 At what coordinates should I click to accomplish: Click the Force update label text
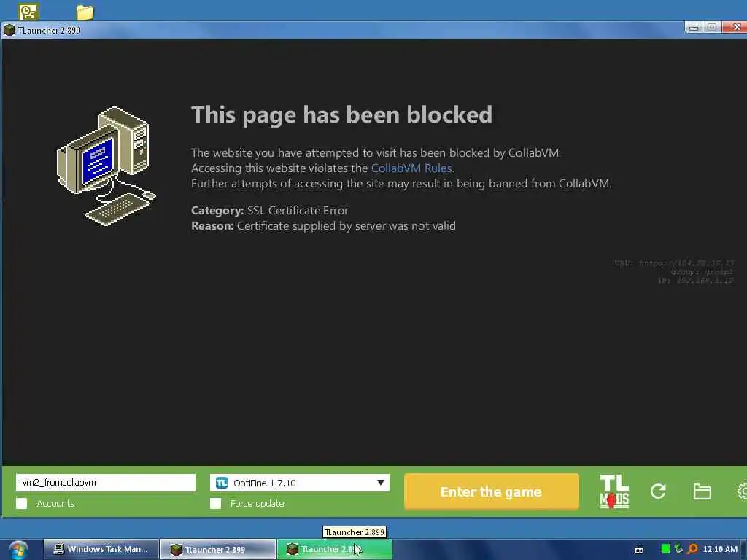tap(258, 503)
